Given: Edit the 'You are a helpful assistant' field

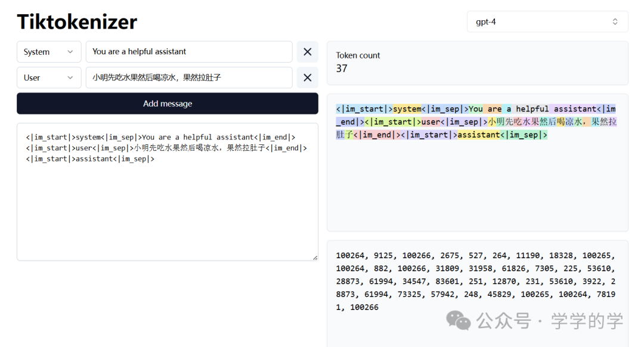Looking at the screenshot, I should pos(189,52).
